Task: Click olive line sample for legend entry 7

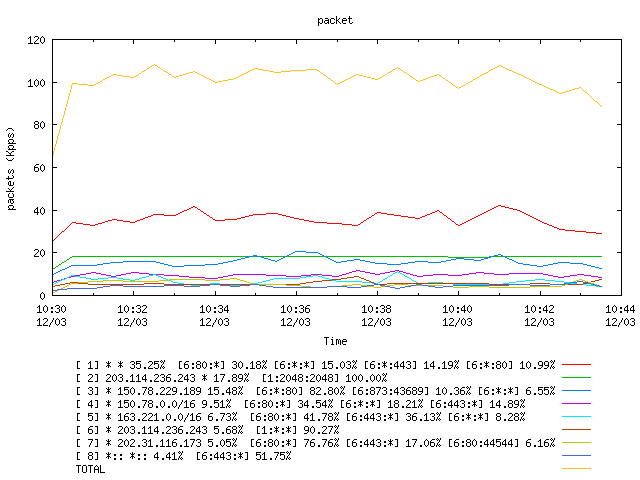Action: (x=576, y=442)
